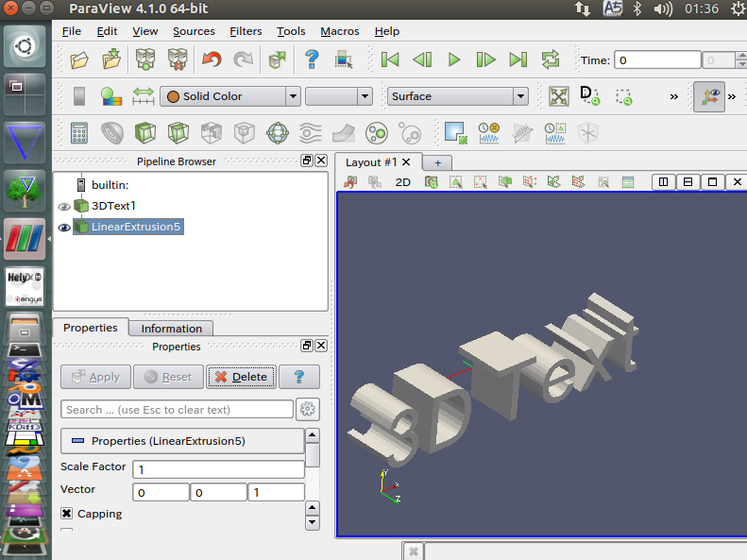The image size is (747, 560).
Task: Float the Pipeline Browser panel
Action: click(x=307, y=161)
